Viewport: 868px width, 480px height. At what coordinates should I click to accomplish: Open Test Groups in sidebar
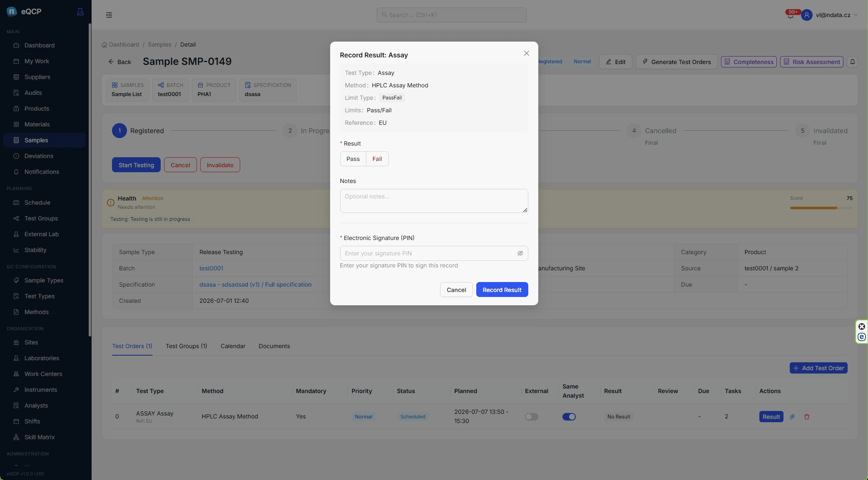tap(41, 218)
